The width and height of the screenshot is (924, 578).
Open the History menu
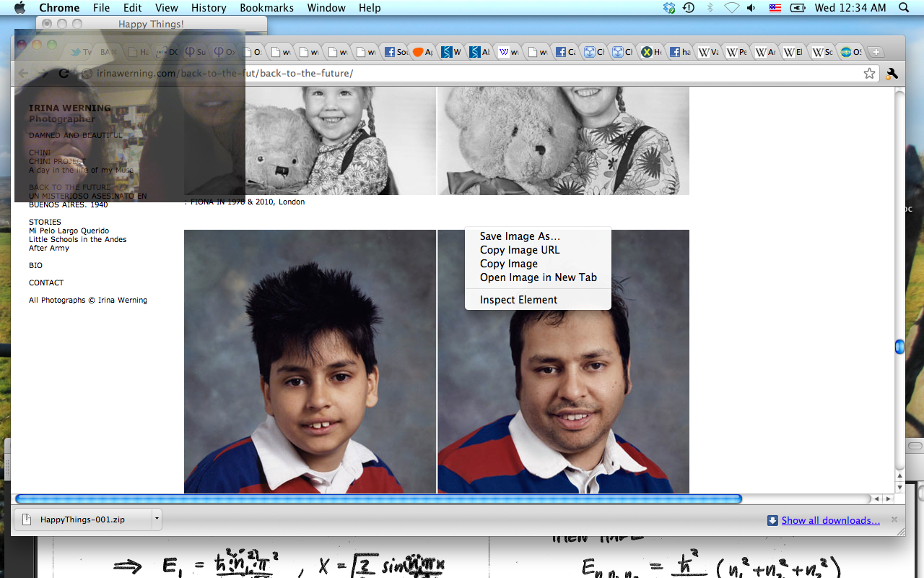coord(209,8)
